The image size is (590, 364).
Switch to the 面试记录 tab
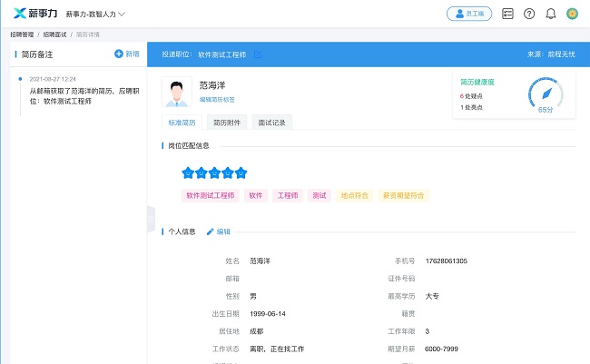click(271, 123)
